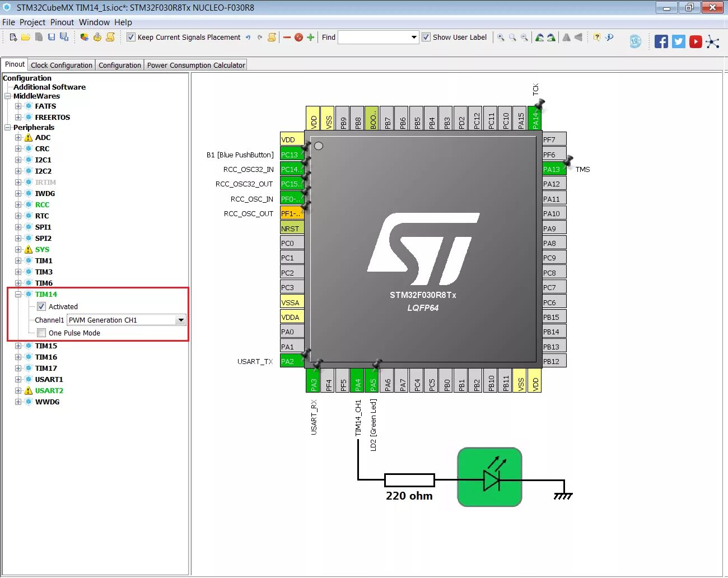Toggle Show User Label option

[x=426, y=37]
